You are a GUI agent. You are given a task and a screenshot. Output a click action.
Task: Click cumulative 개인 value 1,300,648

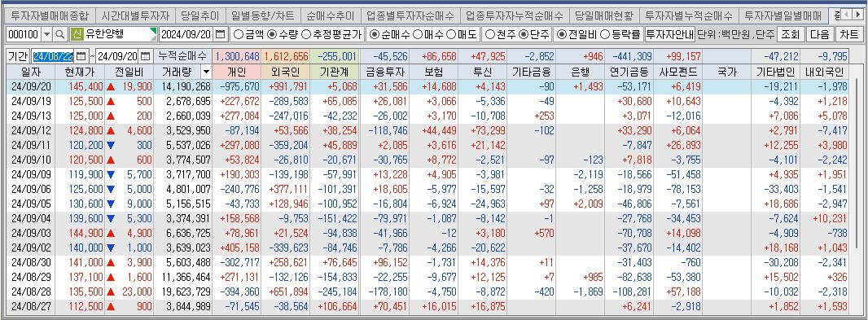[x=236, y=56]
